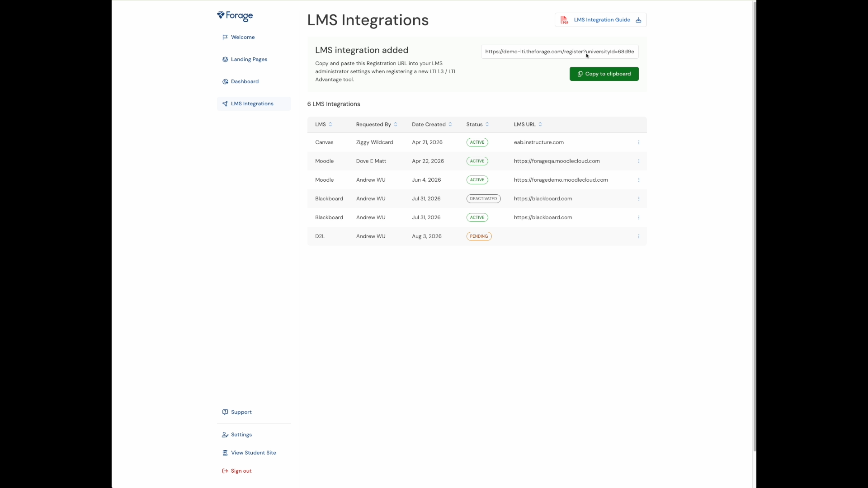Click the Forage logo
This screenshot has height=488, width=868.
(235, 16)
